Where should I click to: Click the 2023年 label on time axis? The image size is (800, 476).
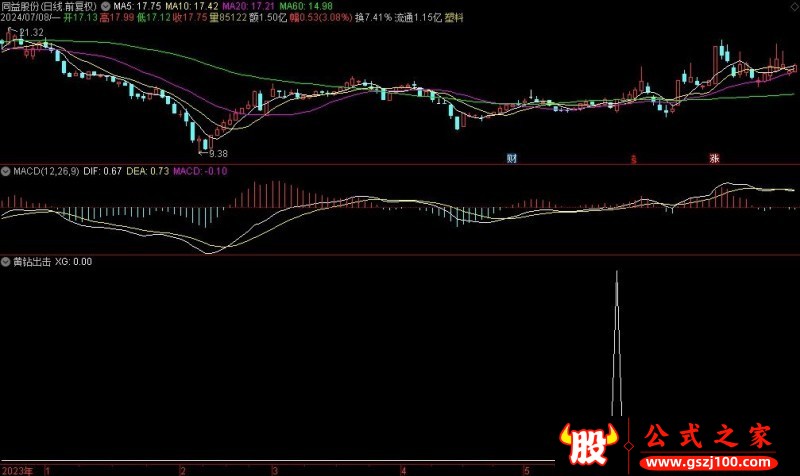pos(18,468)
